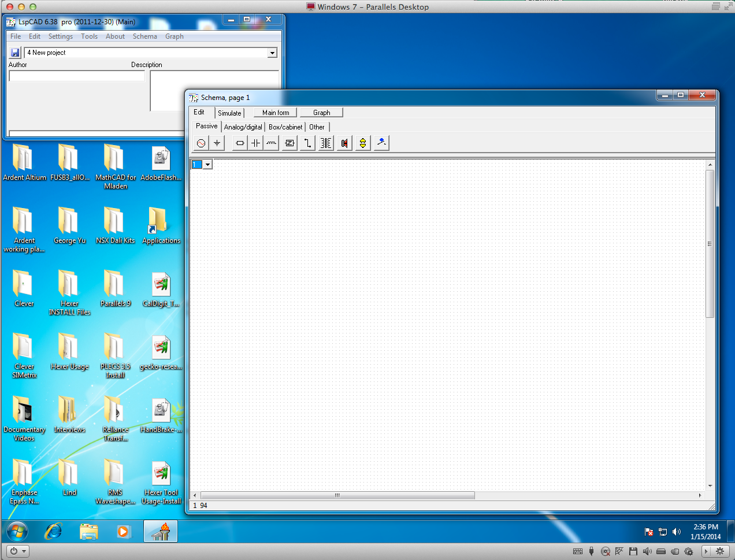Image resolution: width=735 pixels, height=560 pixels.
Task: Select the Passive components tab
Action: pos(206,126)
